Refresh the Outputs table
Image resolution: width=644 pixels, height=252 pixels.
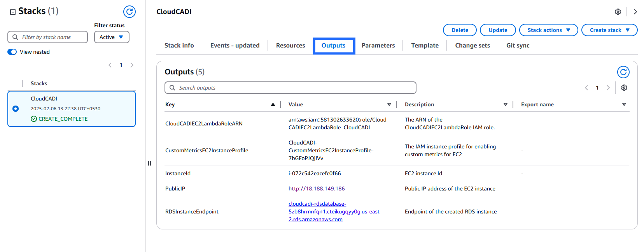623,72
